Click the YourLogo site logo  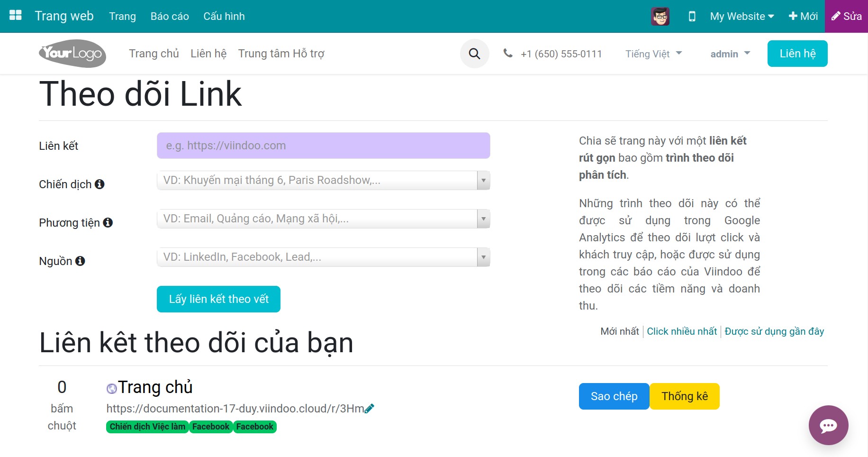tap(72, 54)
